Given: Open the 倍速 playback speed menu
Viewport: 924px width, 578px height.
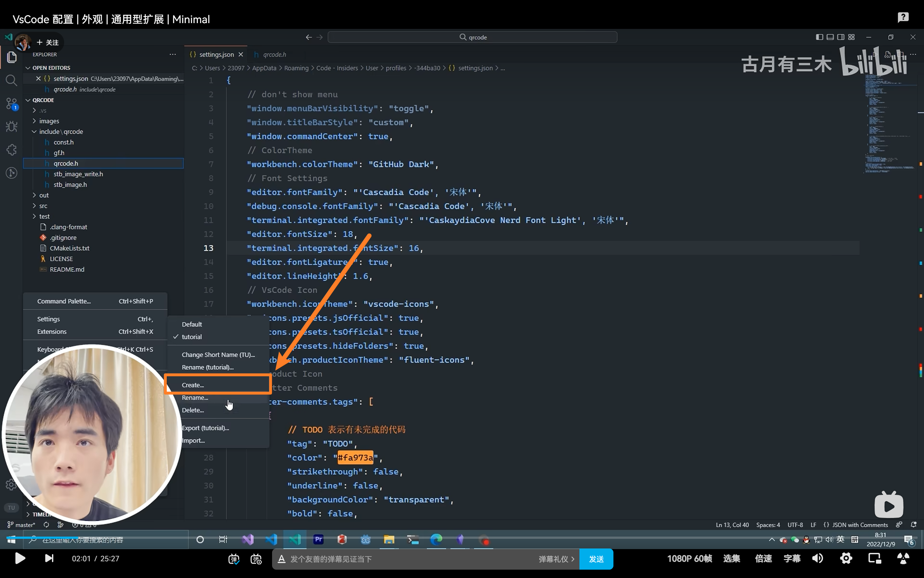Looking at the screenshot, I should click(763, 558).
